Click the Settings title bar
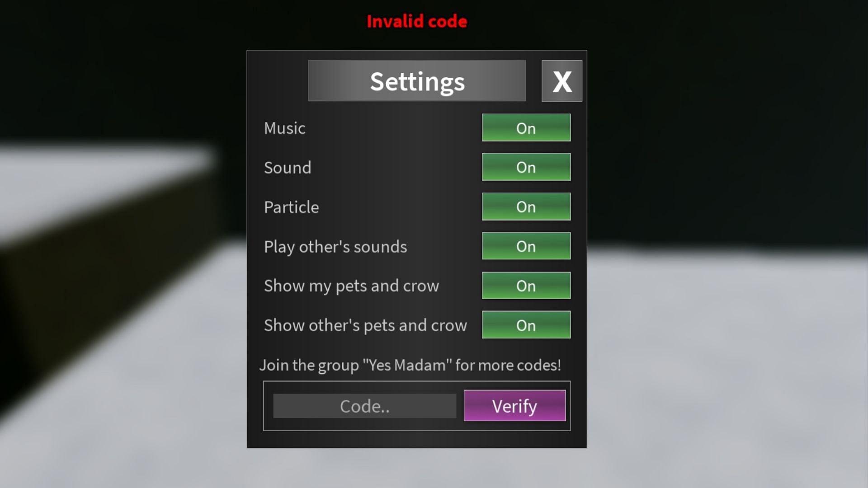868x488 pixels. (417, 80)
